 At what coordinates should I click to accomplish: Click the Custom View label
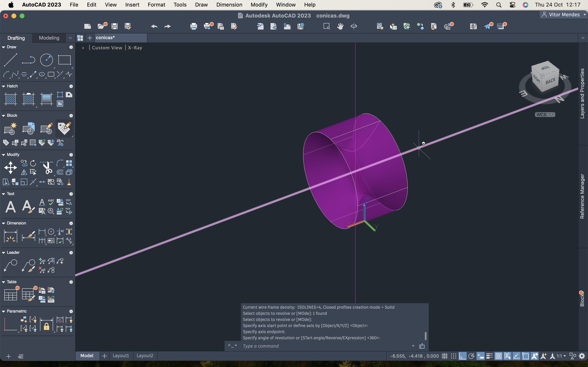(x=107, y=48)
